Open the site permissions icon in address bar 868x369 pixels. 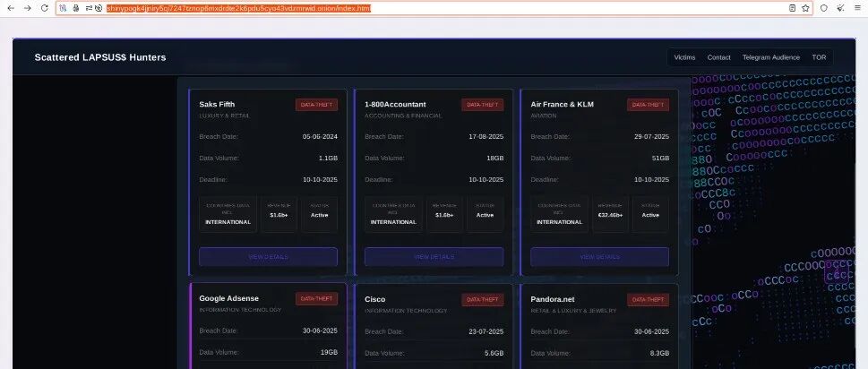point(89,8)
